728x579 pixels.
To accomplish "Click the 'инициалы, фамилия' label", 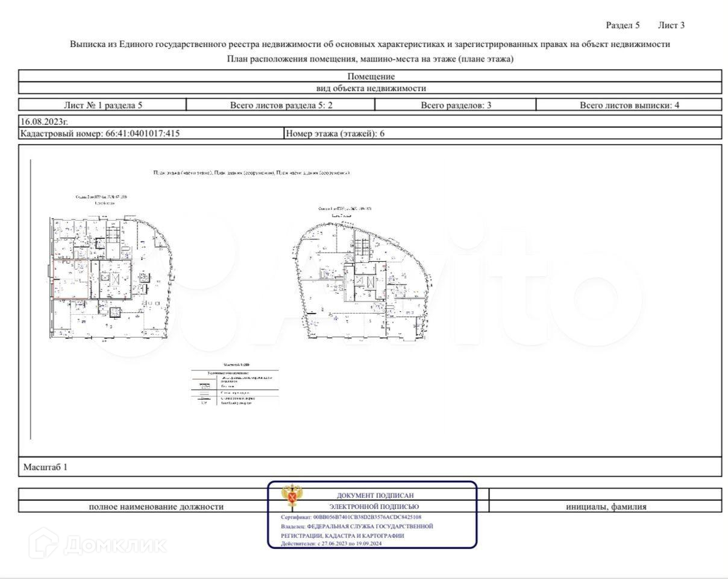I will [x=606, y=507].
